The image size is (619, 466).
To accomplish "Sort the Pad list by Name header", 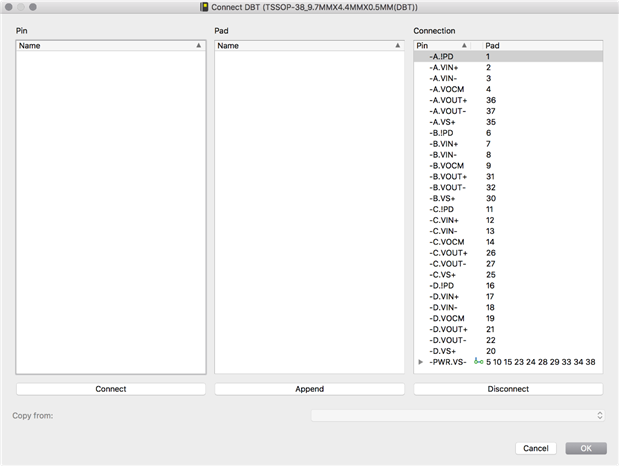I will click(x=309, y=46).
